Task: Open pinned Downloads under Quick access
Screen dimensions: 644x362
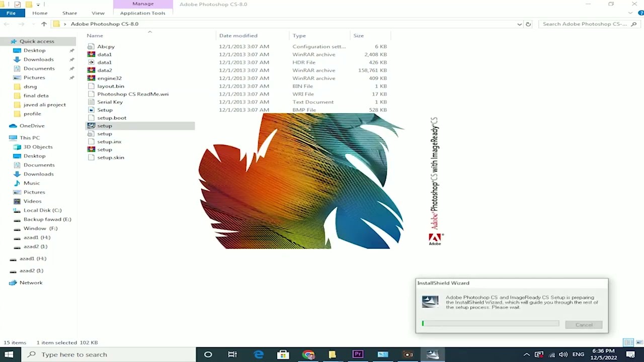Action: tap(38, 59)
